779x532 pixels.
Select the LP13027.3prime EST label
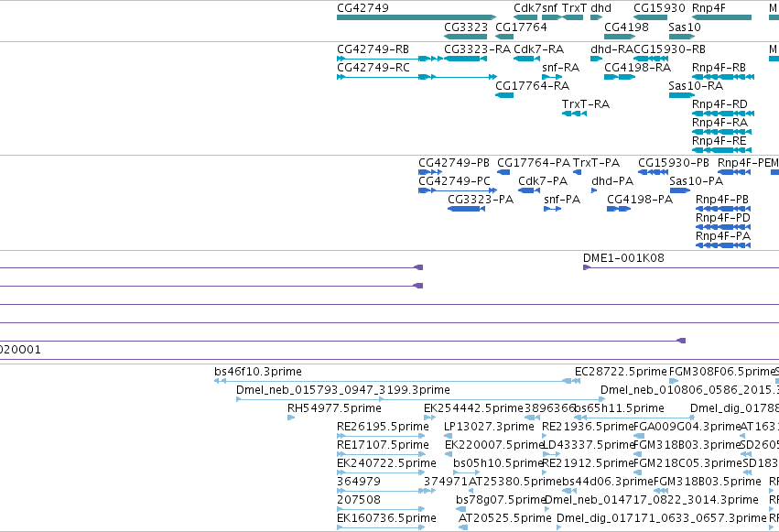pyautogui.click(x=490, y=428)
